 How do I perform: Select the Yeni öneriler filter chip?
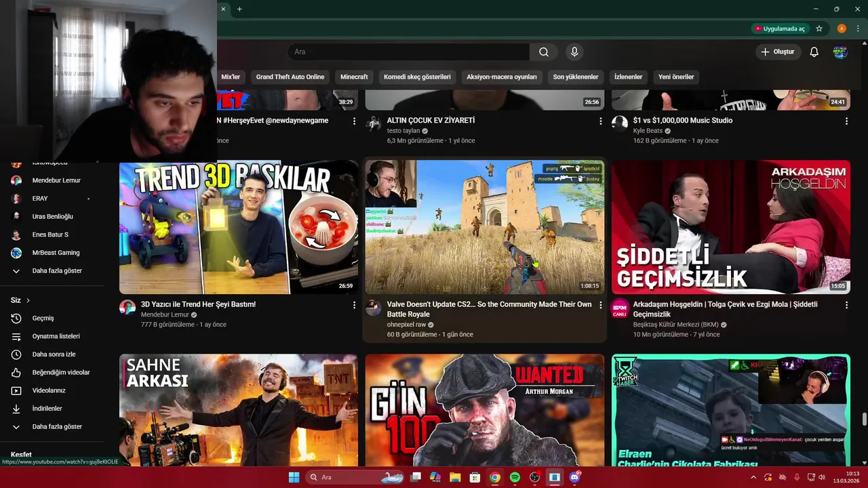[676, 77]
